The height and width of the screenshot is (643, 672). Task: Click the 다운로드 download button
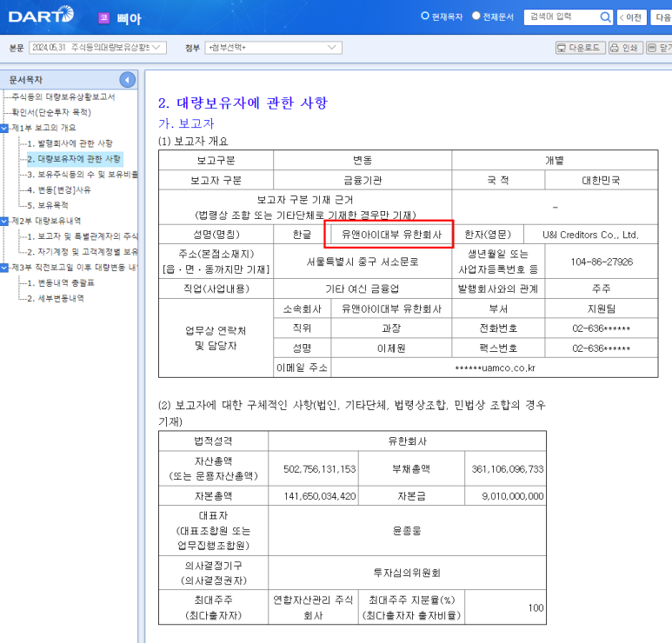click(581, 48)
